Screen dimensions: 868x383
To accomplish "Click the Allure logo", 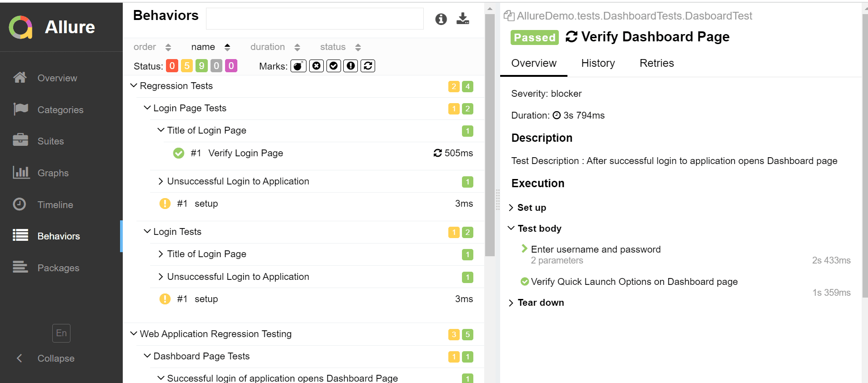I will (x=21, y=27).
